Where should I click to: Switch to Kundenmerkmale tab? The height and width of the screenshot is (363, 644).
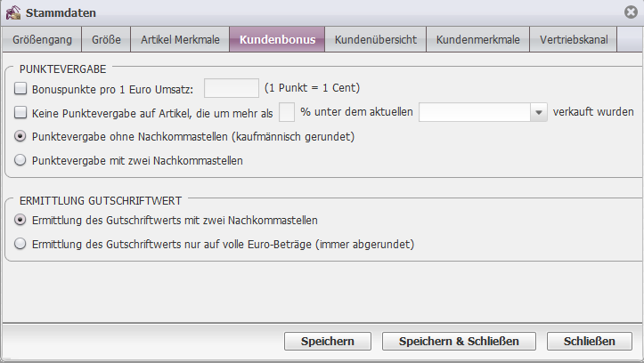click(477, 39)
